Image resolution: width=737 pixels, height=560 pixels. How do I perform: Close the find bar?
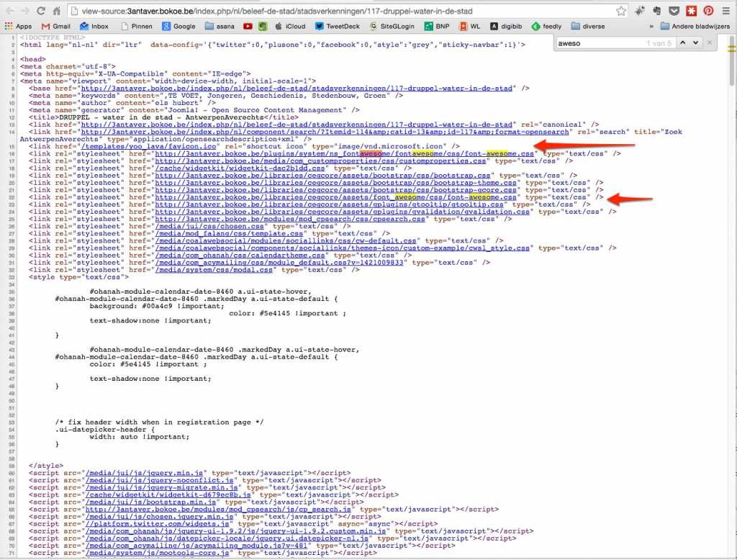click(x=710, y=42)
